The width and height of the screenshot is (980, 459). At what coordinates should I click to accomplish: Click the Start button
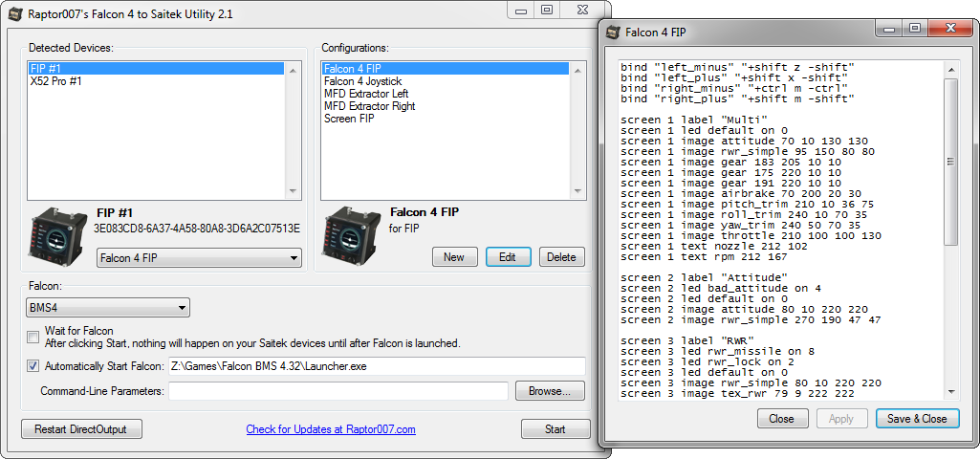555,429
